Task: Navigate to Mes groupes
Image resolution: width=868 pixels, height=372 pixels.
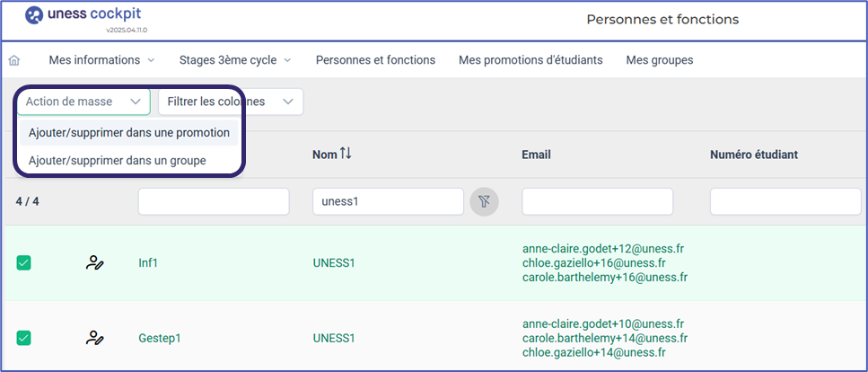Action: tap(660, 60)
